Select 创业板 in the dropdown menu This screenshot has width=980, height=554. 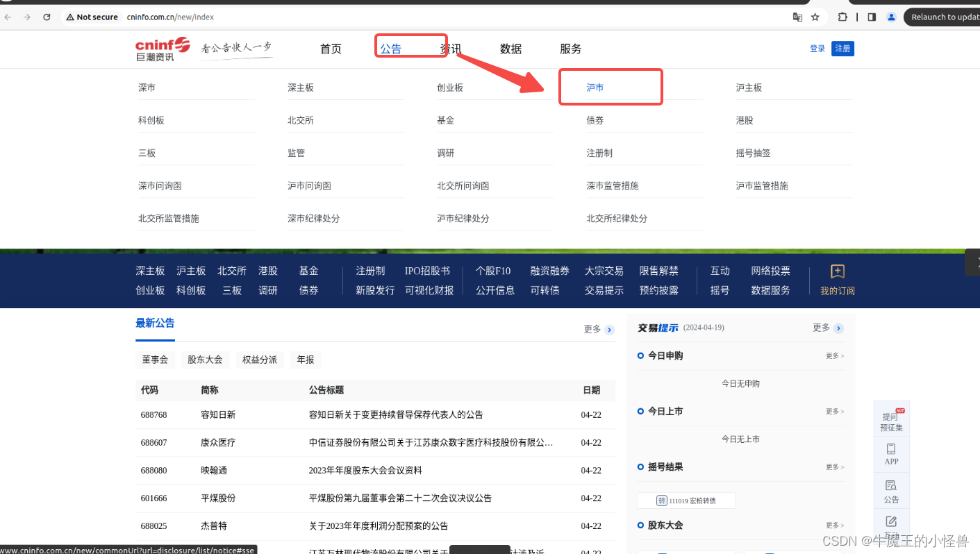pos(450,87)
